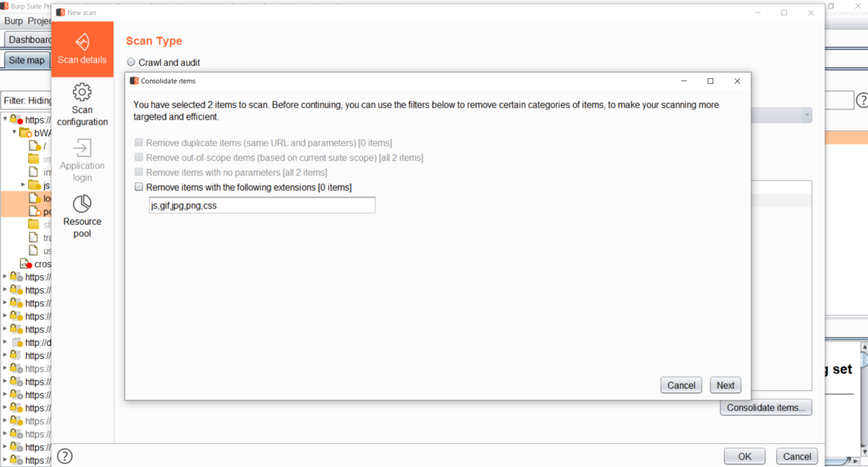This screenshot has height=467, width=868.
Task: Toggle Remove duplicate items checkbox
Action: pyautogui.click(x=139, y=143)
